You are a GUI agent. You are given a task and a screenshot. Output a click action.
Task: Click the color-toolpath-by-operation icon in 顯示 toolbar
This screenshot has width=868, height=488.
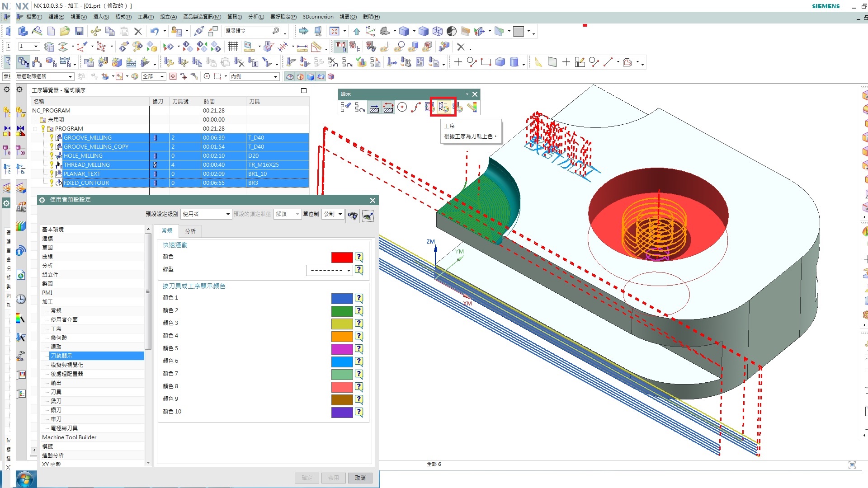click(443, 108)
